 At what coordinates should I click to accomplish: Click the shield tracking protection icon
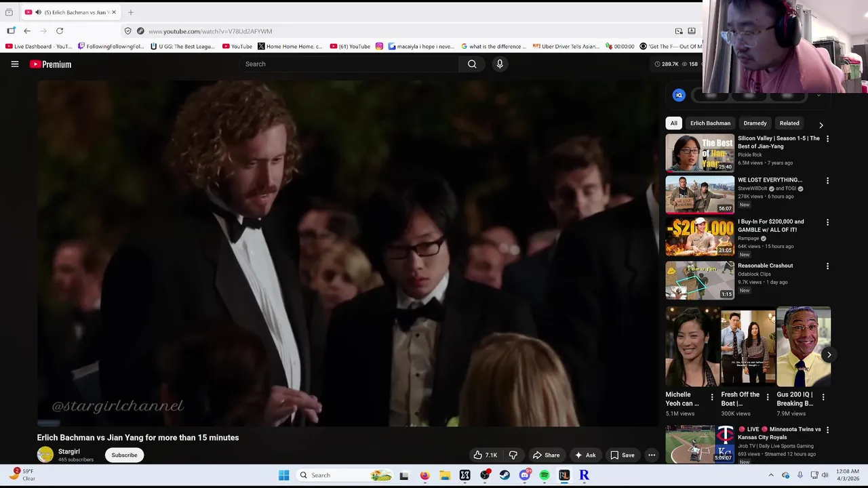127,31
